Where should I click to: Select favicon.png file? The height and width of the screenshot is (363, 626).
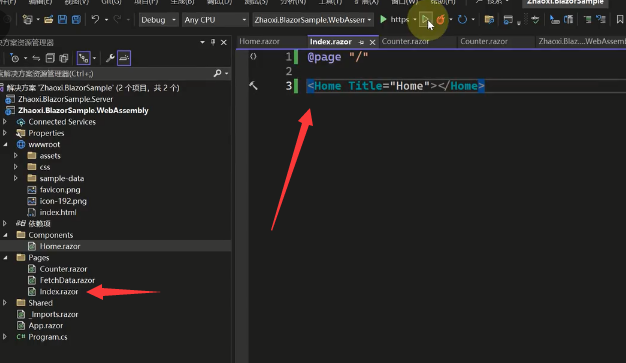60,190
